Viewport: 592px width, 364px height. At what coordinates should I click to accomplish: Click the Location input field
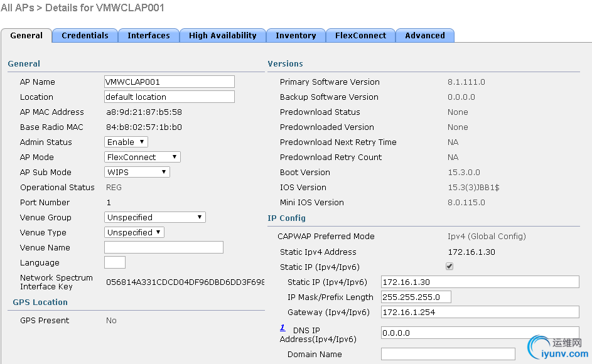[x=169, y=97]
